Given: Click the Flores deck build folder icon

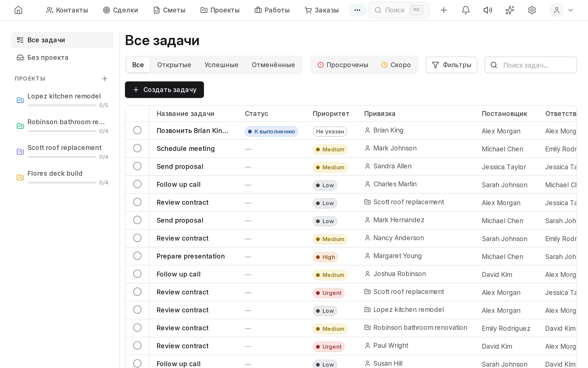Looking at the screenshot, I should coord(20,177).
